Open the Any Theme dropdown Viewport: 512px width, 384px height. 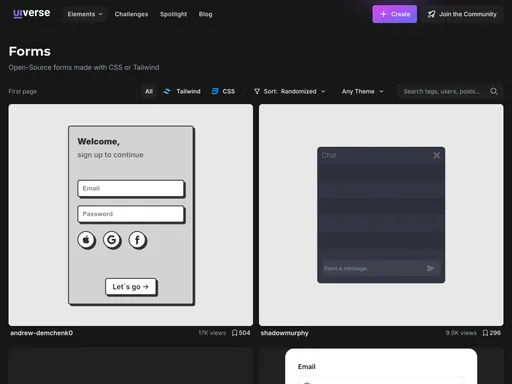tap(362, 91)
